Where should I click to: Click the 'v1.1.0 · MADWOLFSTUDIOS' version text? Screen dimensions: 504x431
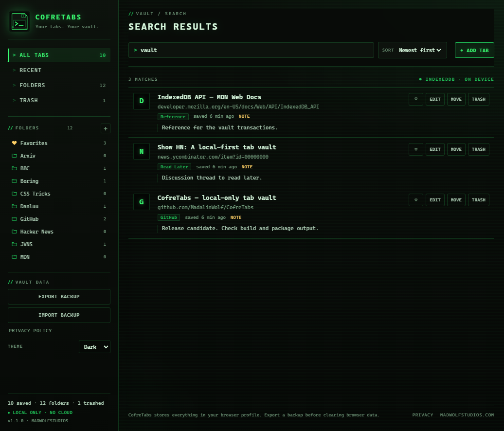click(38, 421)
